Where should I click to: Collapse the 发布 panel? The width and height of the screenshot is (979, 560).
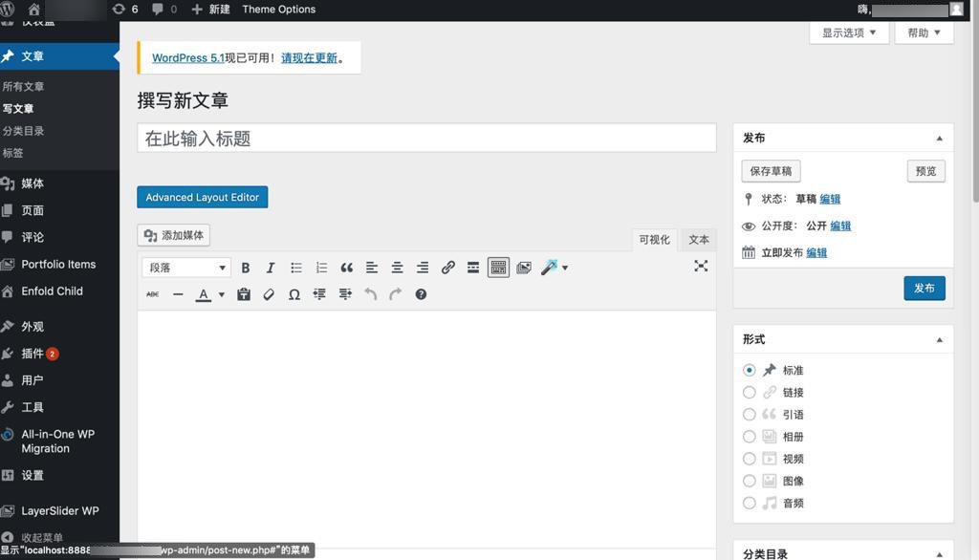(x=939, y=138)
